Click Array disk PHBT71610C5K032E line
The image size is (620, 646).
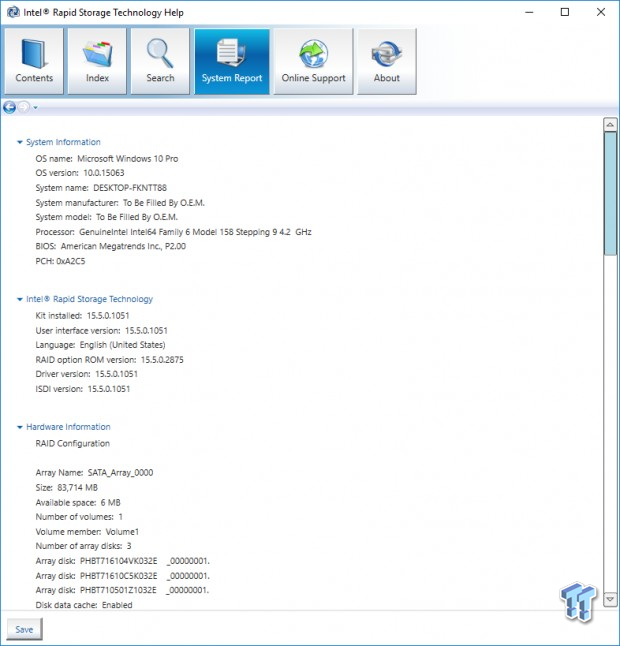pos(123,576)
